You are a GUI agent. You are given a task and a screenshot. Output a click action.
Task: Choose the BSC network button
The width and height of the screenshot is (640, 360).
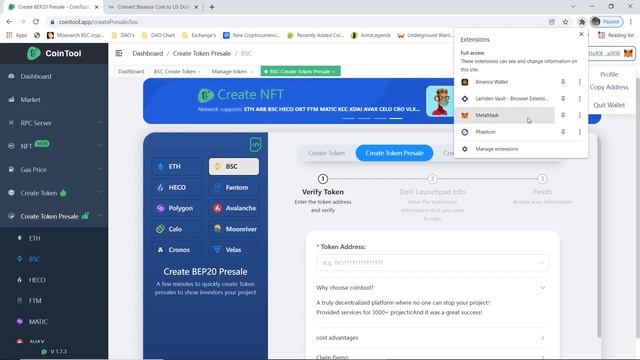pyautogui.click(x=234, y=167)
